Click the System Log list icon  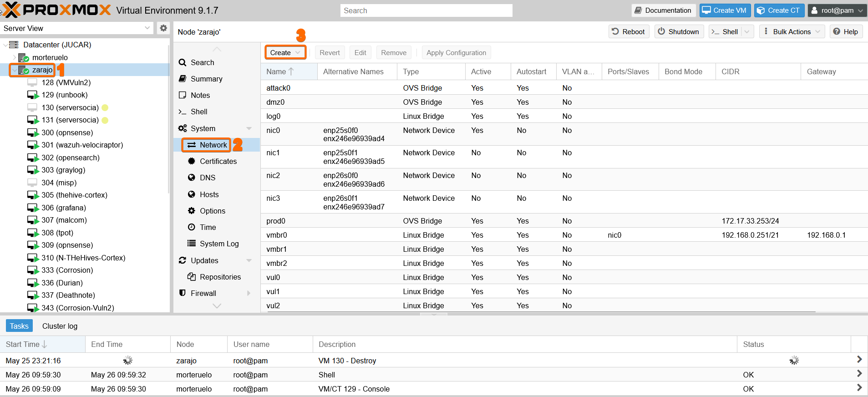(192, 244)
